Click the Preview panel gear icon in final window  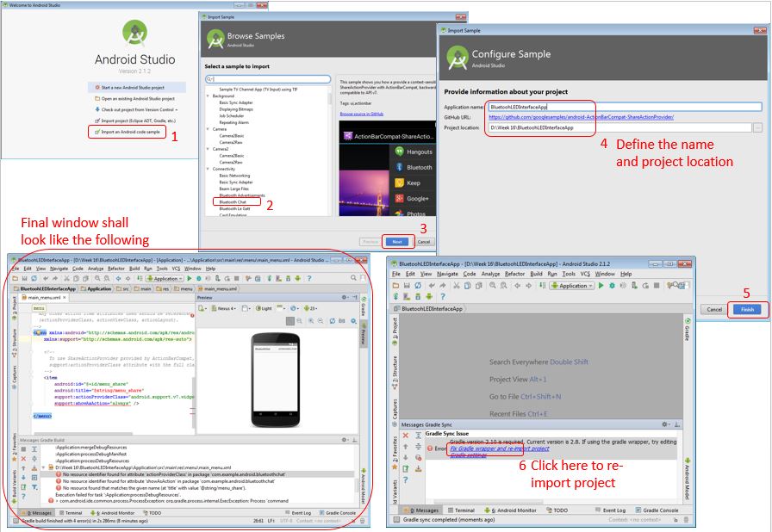pos(346,298)
